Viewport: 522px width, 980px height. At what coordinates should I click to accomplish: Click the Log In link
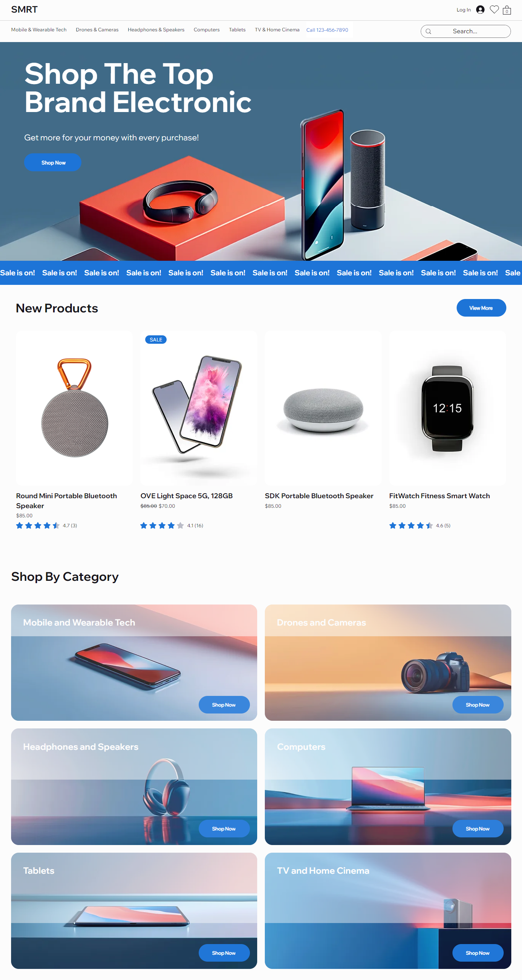[464, 10]
